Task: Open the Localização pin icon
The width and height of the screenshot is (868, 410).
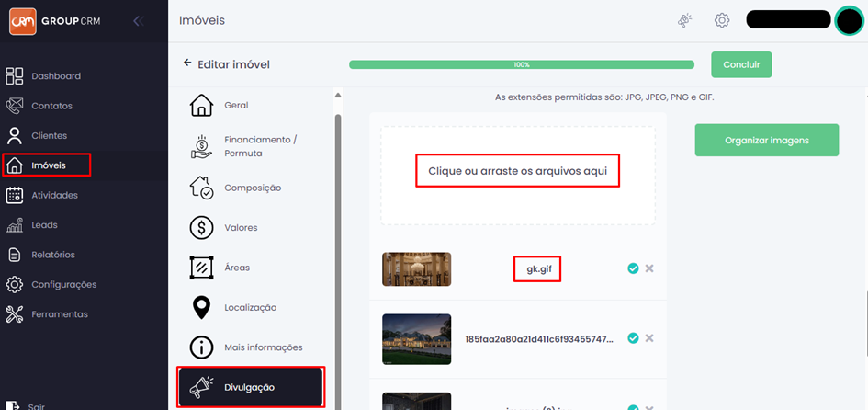Action: 201,307
